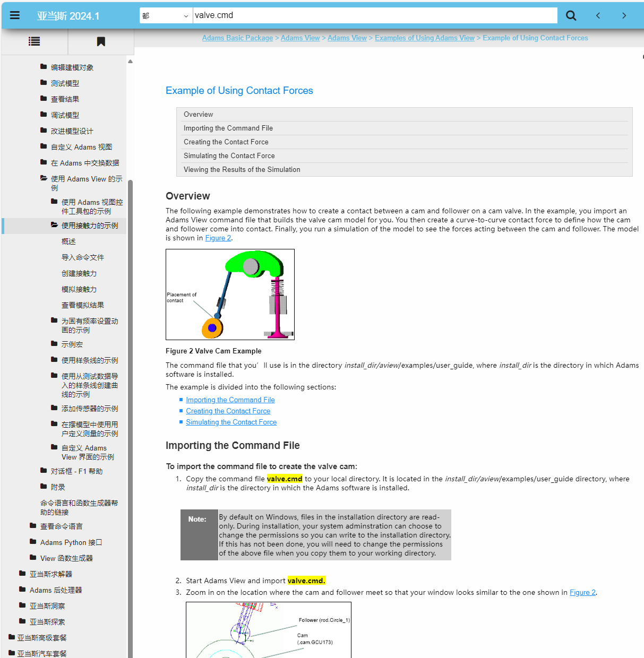Select 概述 tree item
This screenshot has height=658, width=644.
point(68,241)
